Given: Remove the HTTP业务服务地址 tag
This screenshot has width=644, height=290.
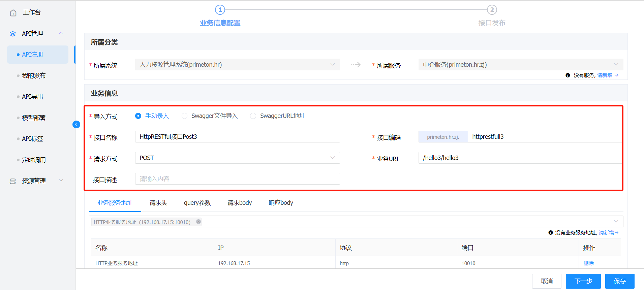Looking at the screenshot, I should coord(198,222).
